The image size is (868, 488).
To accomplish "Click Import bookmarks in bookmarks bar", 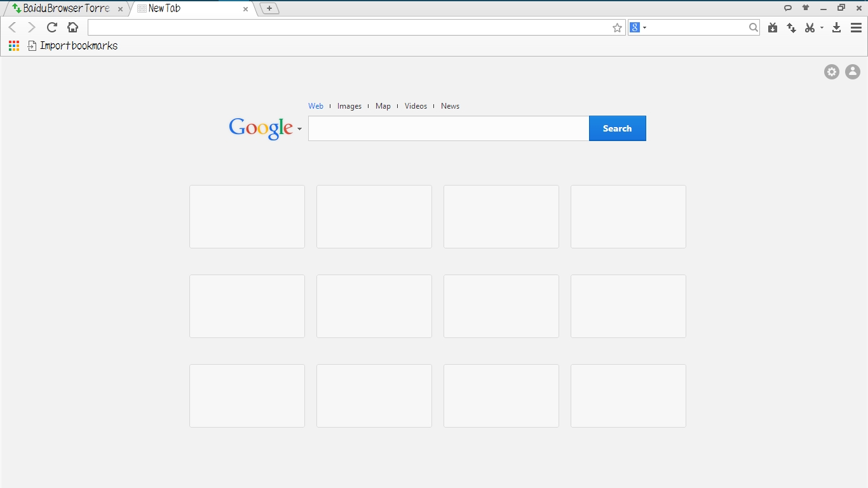I will tap(72, 46).
